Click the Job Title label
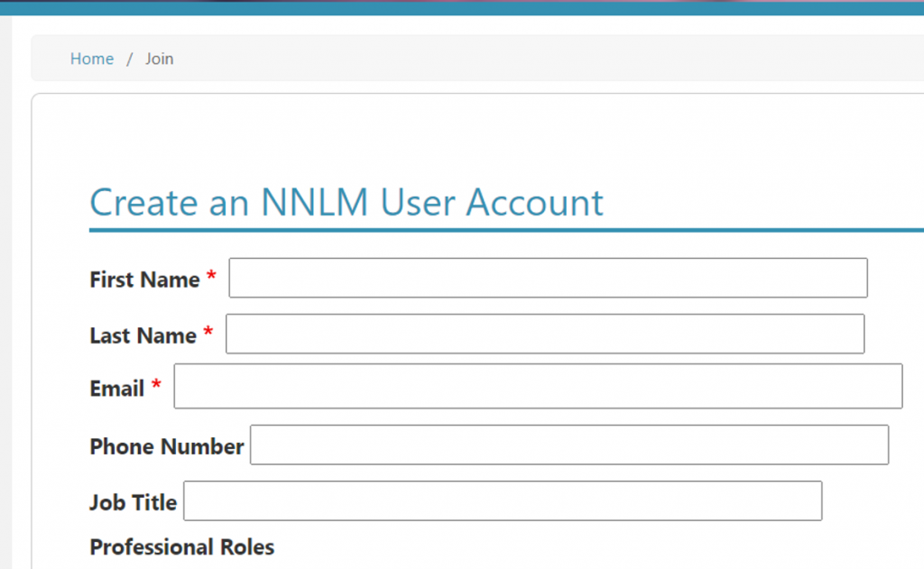The image size is (924, 569). (x=134, y=502)
